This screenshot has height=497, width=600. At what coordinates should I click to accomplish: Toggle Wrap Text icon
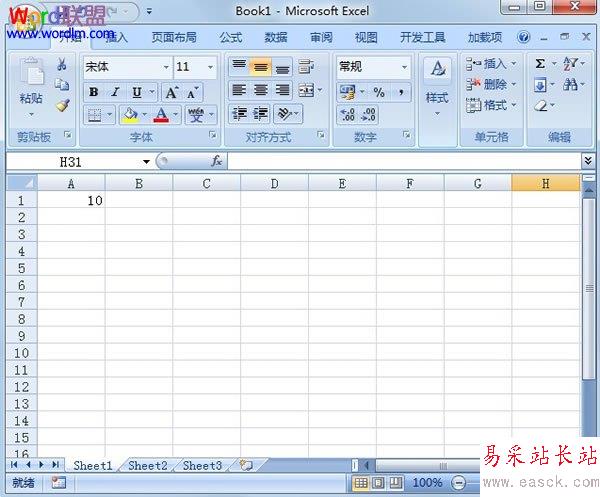point(306,66)
